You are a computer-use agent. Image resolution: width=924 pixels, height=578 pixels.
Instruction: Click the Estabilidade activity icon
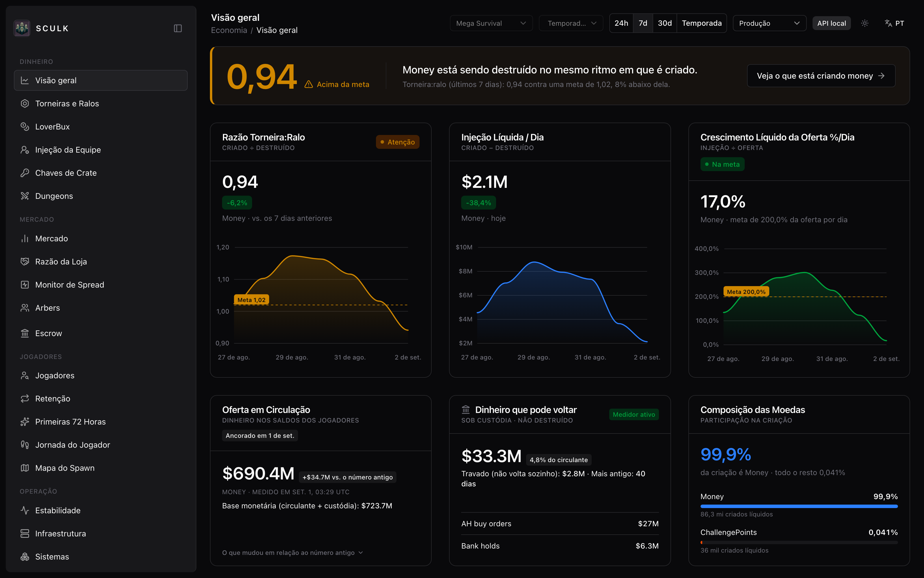pos(25,510)
